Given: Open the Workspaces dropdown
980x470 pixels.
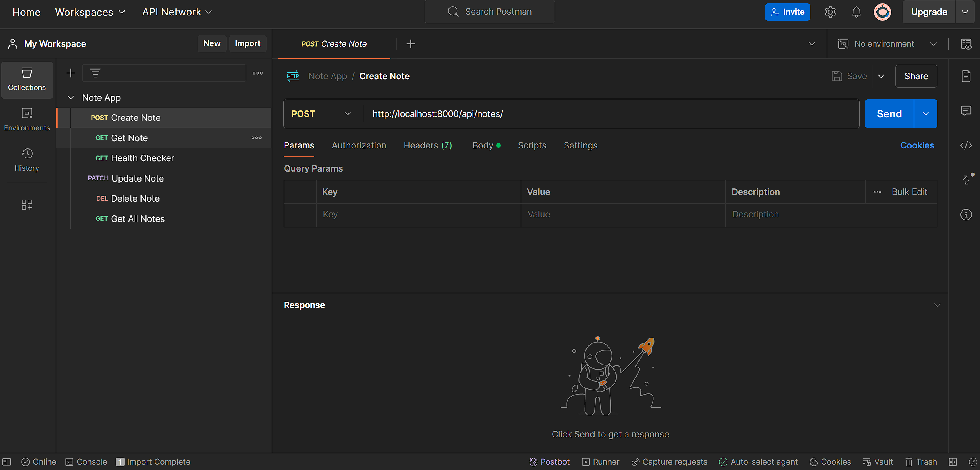Looking at the screenshot, I should [x=90, y=12].
